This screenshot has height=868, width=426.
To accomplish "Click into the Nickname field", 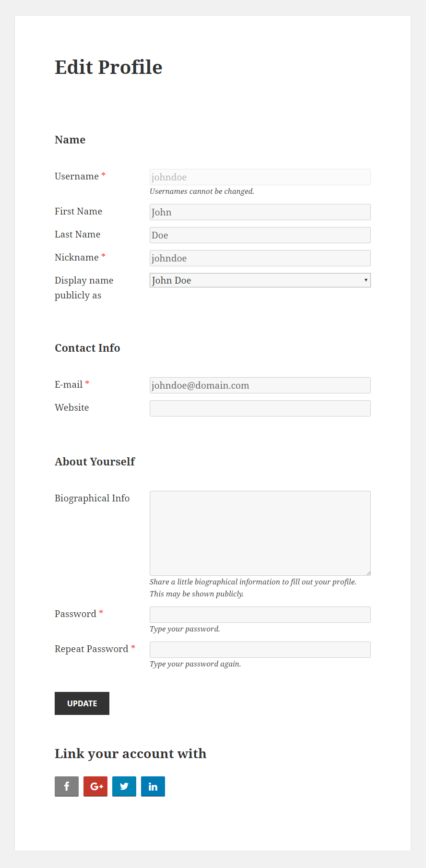I will point(260,258).
